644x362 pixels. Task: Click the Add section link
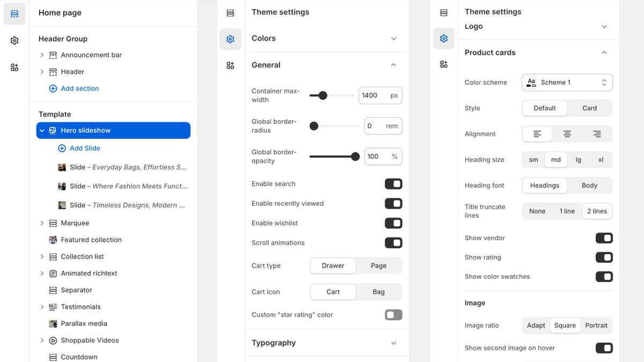click(x=74, y=88)
